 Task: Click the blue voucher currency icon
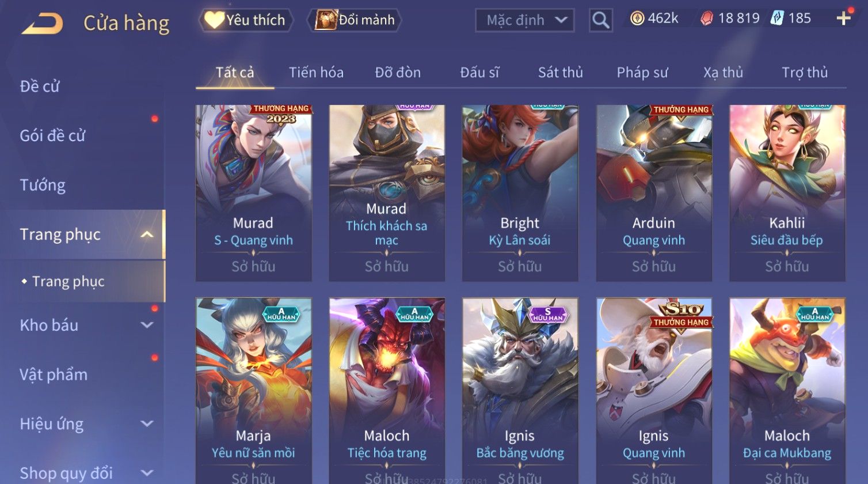pyautogui.click(x=777, y=18)
